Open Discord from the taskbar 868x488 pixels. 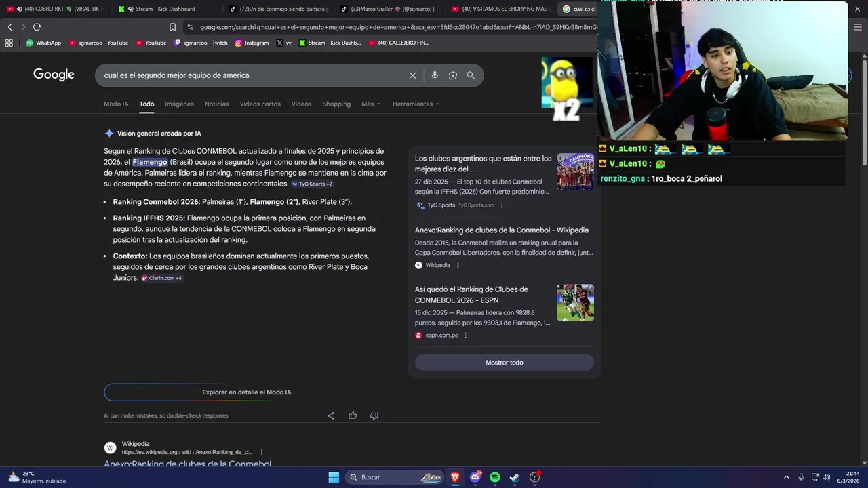[475, 477]
